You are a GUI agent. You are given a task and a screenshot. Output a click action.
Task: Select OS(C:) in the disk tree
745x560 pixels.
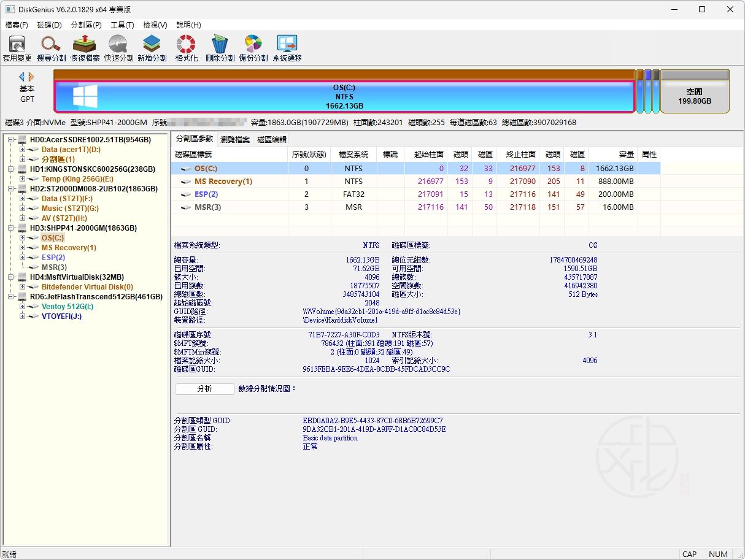(53, 238)
